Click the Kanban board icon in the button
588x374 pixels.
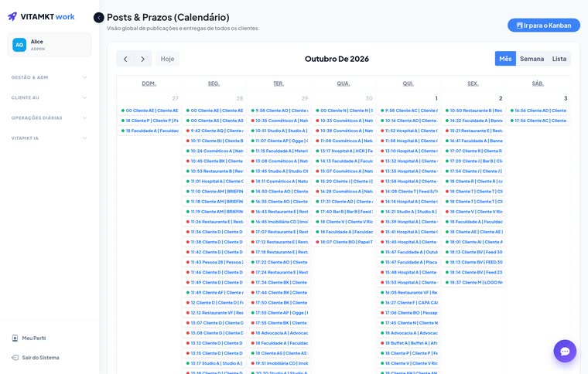pyautogui.click(x=519, y=25)
